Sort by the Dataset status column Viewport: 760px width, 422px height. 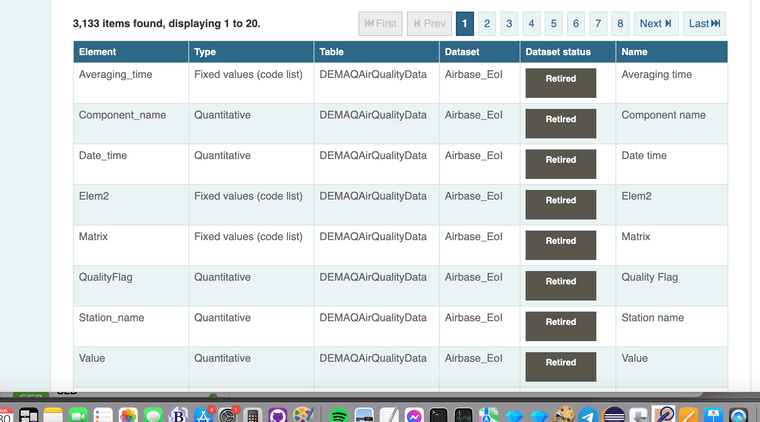pos(557,52)
